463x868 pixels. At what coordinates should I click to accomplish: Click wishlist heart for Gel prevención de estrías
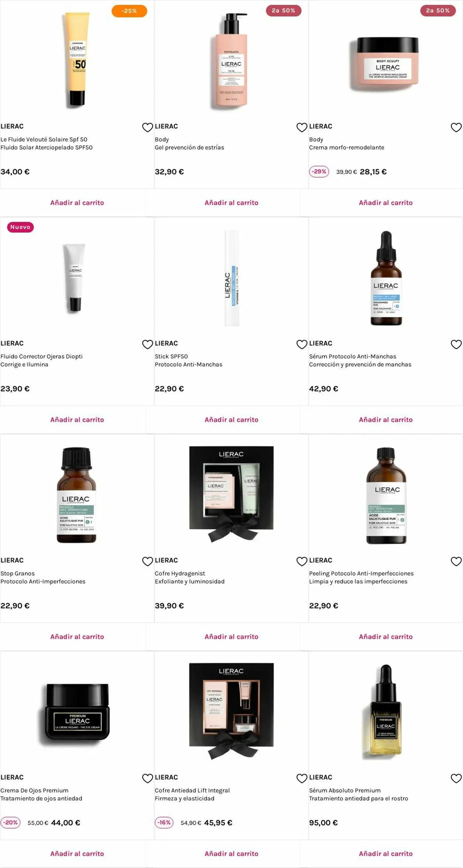[x=302, y=127]
